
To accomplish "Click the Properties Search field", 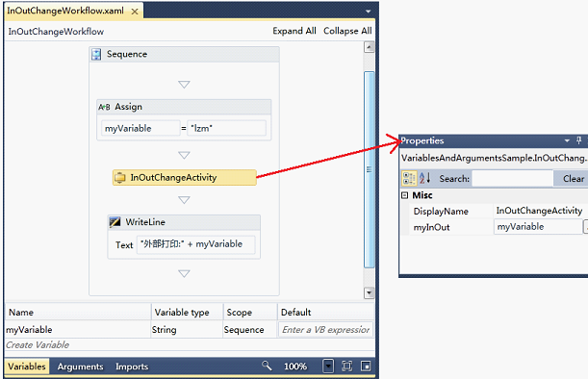I will [x=512, y=179].
